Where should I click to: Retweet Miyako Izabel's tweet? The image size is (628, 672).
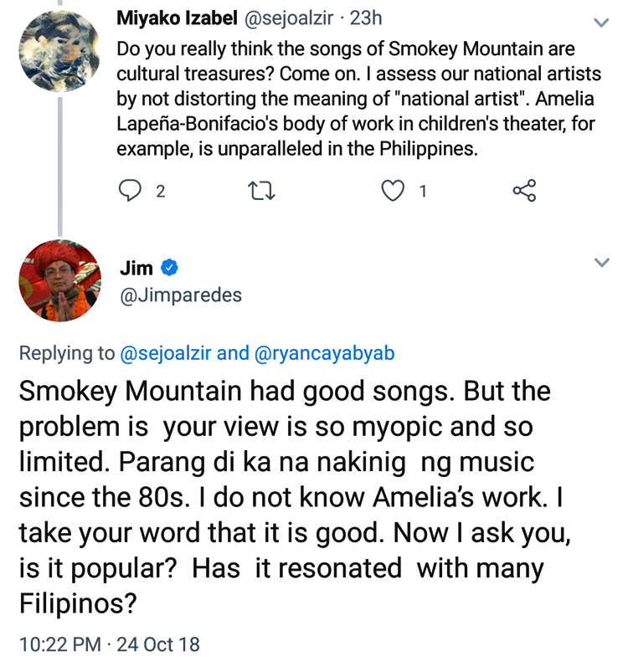[x=262, y=191]
